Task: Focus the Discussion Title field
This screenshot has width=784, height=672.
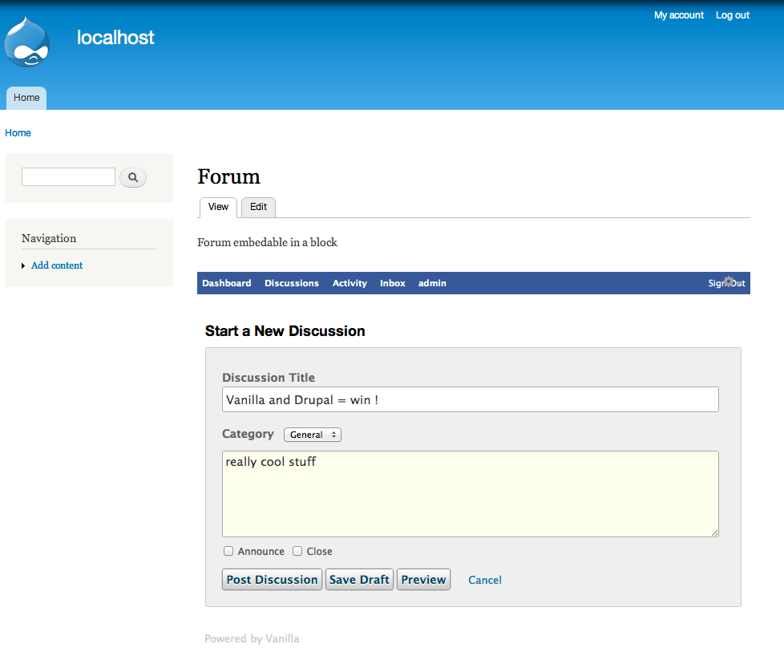Action: [470, 399]
